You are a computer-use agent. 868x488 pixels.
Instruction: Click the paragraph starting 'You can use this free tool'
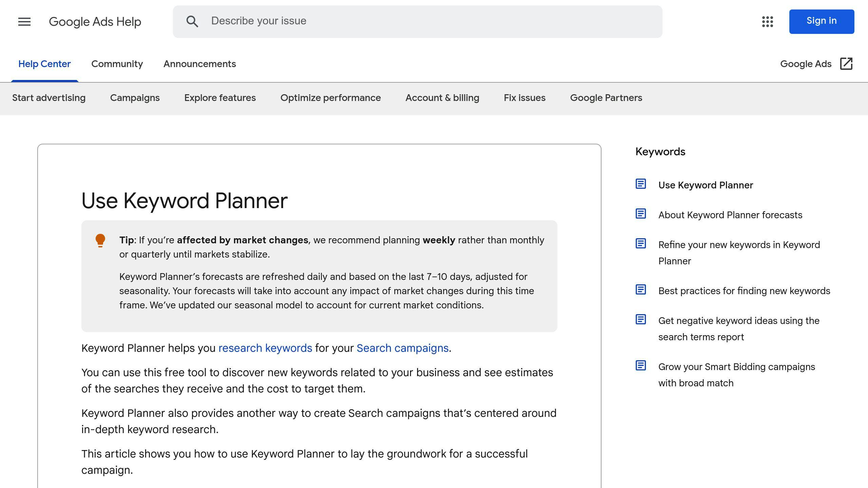point(317,381)
